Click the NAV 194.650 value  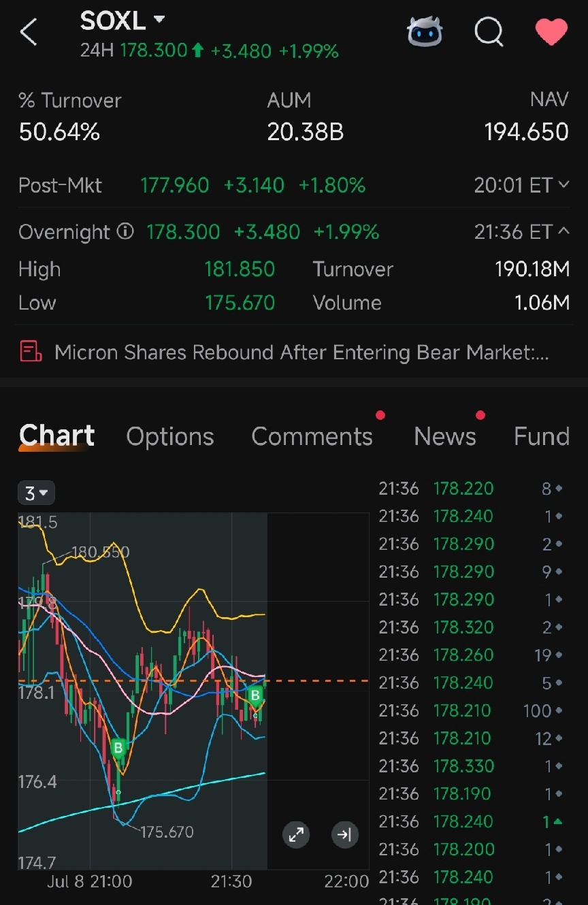pyautogui.click(x=526, y=131)
